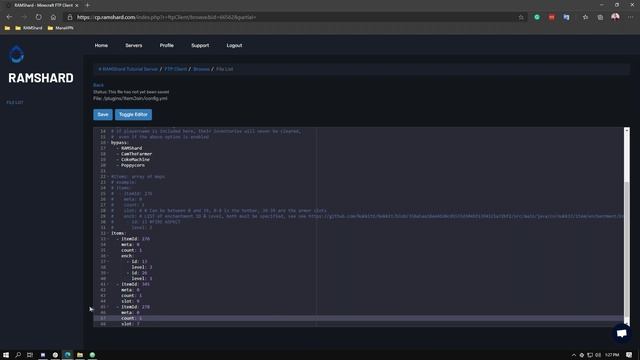Open the second named bookmark folder
The height and width of the screenshot is (360, 640).
point(60,28)
